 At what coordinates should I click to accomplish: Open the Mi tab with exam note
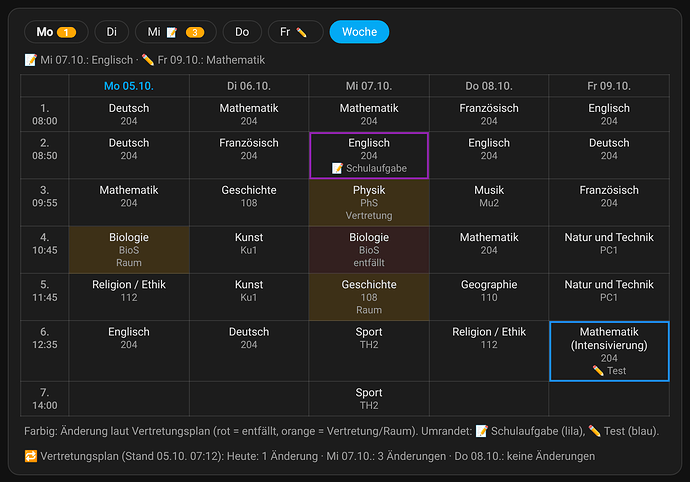(x=176, y=32)
